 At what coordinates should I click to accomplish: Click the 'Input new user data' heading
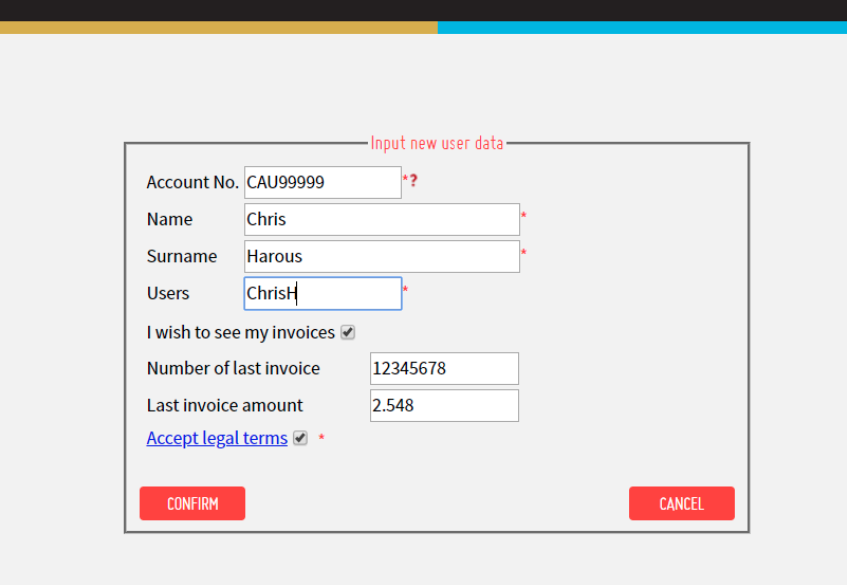[x=437, y=143]
